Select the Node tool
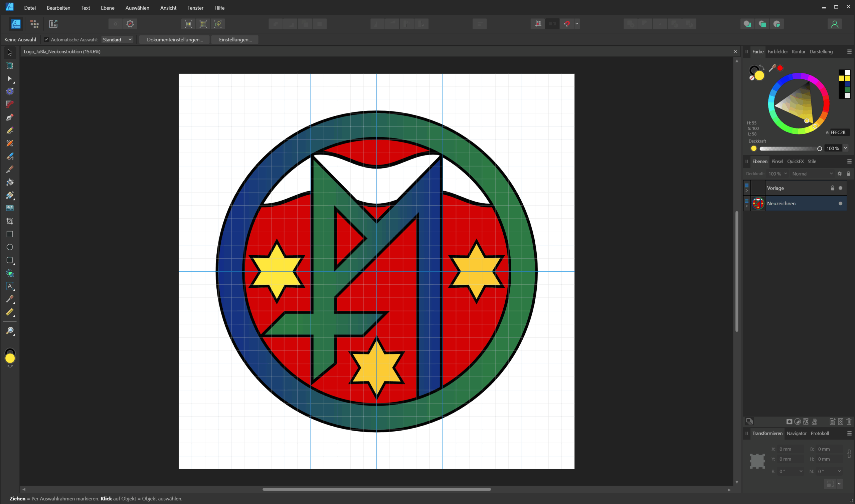This screenshot has width=855, height=504. (9, 78)
